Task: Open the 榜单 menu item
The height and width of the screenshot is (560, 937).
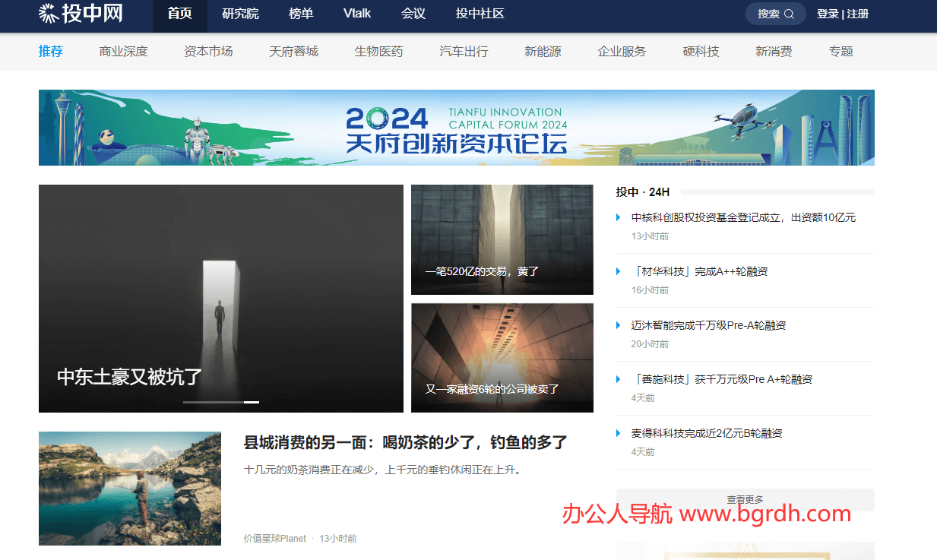Action: click(301, 14)
